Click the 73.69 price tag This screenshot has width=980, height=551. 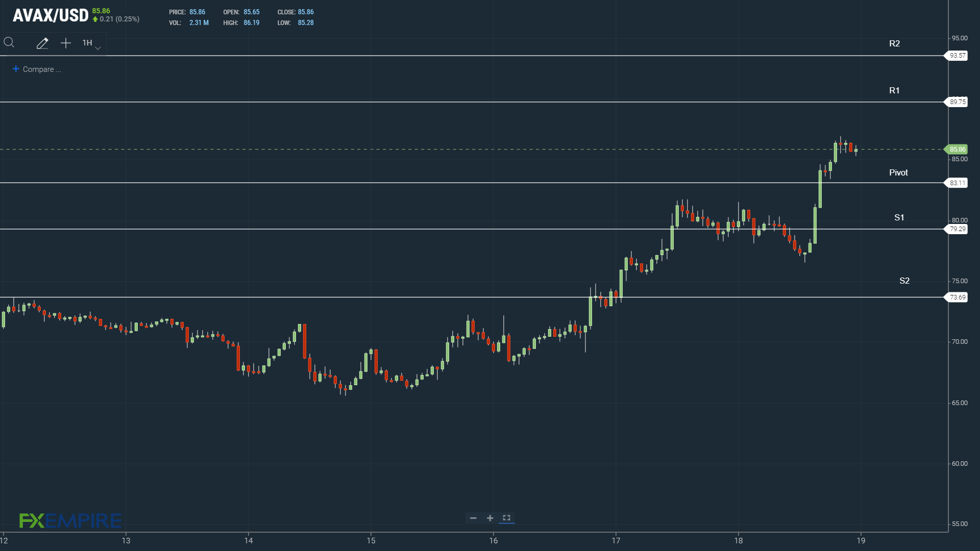click(x=957, y=297)
